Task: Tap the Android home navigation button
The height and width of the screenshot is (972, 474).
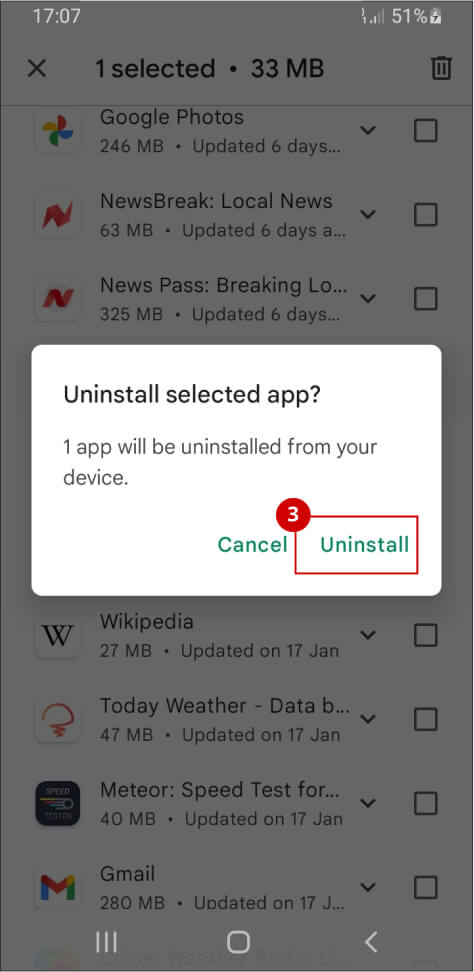Action: (x=238, y=942)
